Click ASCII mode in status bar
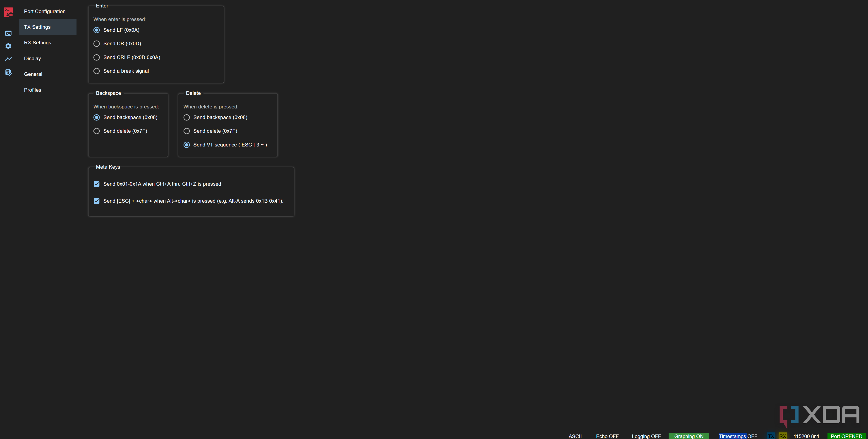 [x=575, y=436]
